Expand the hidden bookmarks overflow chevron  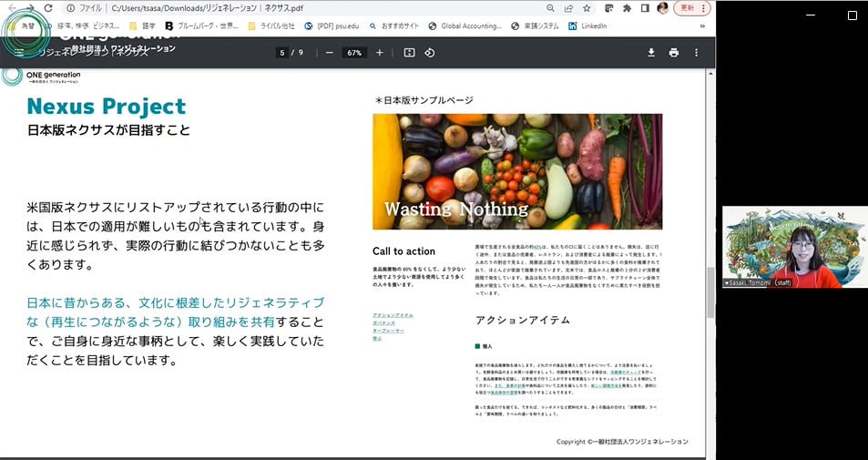[701, 26]
